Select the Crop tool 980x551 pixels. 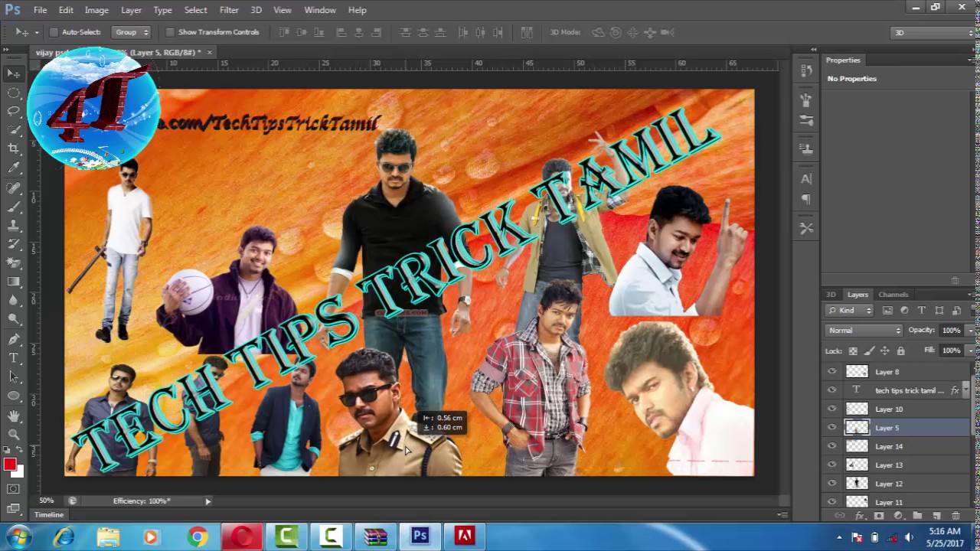tap(14, 149)
